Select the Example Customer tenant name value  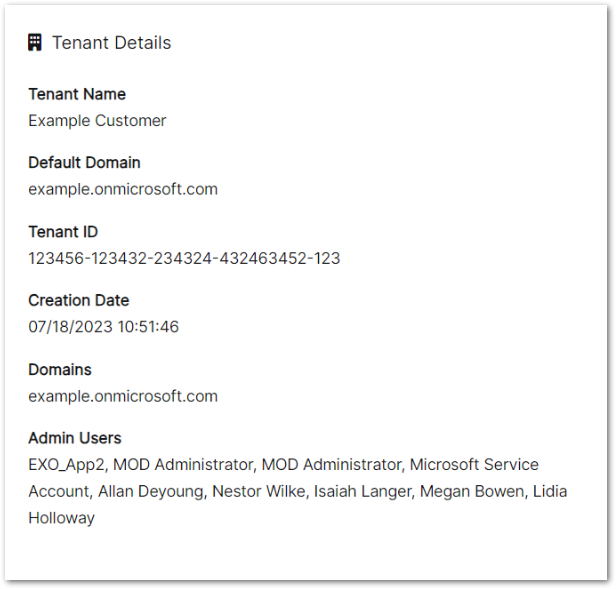[x=97, y=121]
